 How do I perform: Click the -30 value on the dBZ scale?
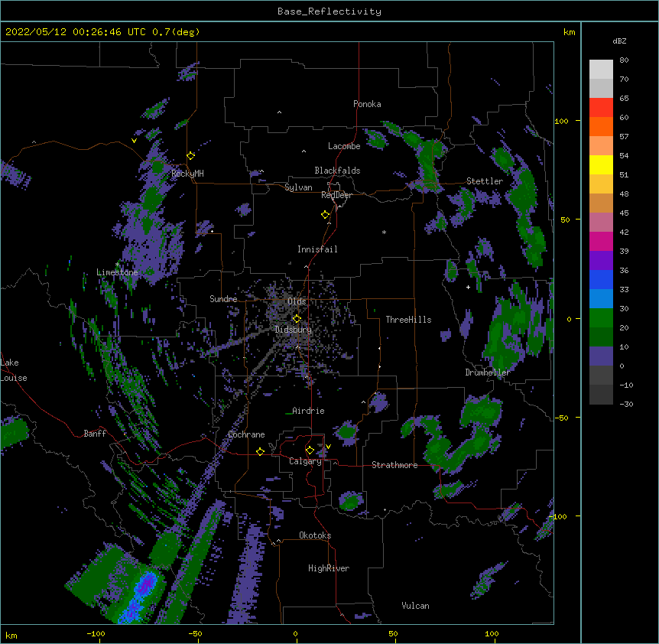click(626, 404)
